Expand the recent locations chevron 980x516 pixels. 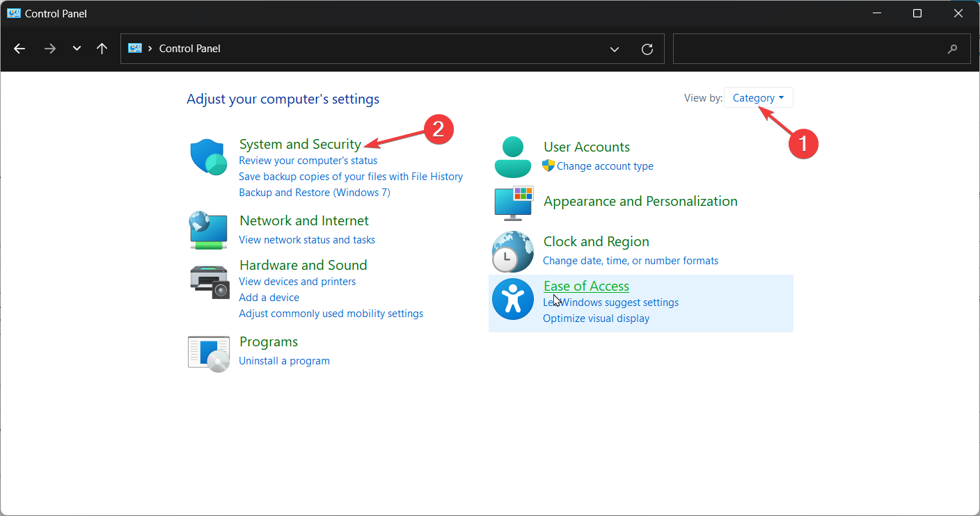[x=77, y=49]
